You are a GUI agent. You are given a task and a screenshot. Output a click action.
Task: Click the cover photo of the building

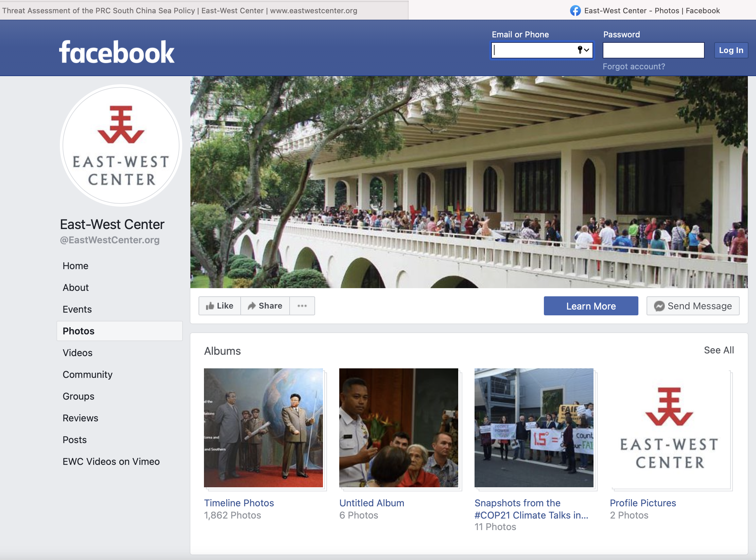click(469, 182)
